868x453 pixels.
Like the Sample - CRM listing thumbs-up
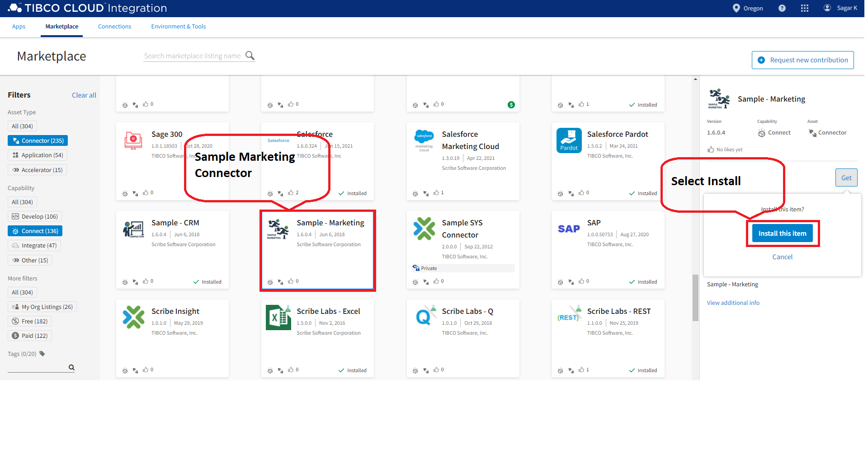(146, 281)
